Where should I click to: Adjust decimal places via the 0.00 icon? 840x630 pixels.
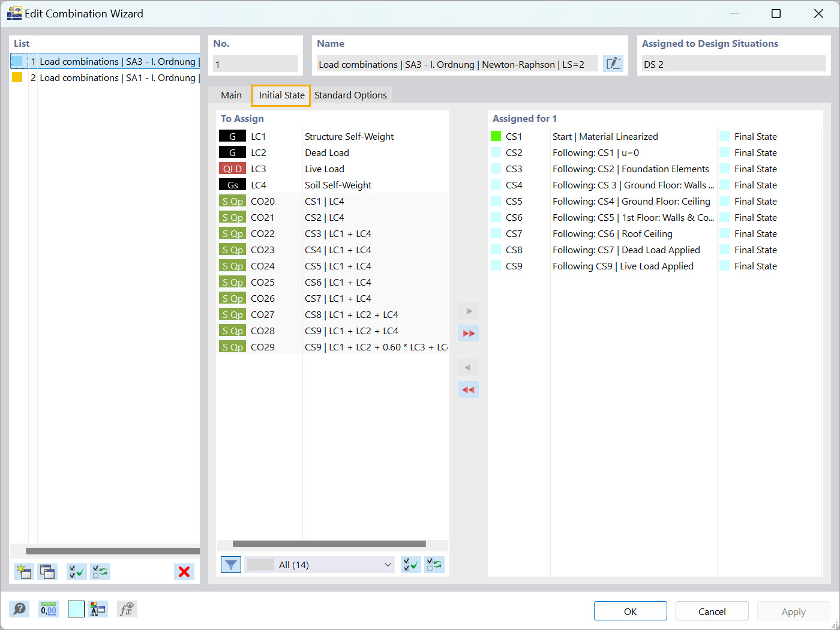(48, 608)
